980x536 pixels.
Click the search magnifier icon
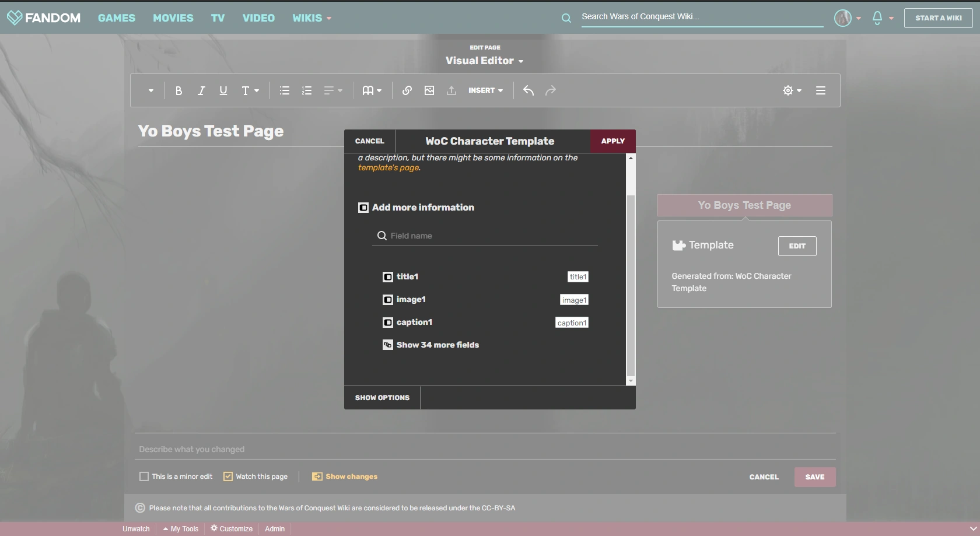566,18
